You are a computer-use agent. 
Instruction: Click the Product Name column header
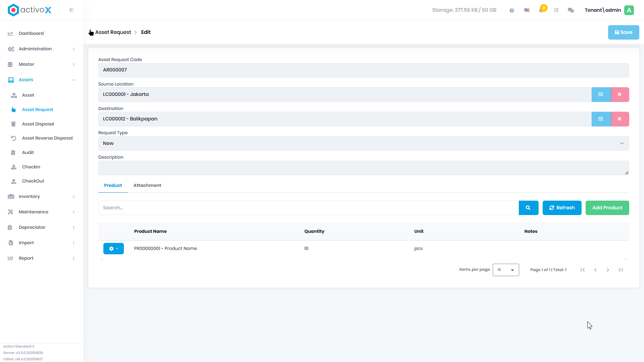pos(150,231)
